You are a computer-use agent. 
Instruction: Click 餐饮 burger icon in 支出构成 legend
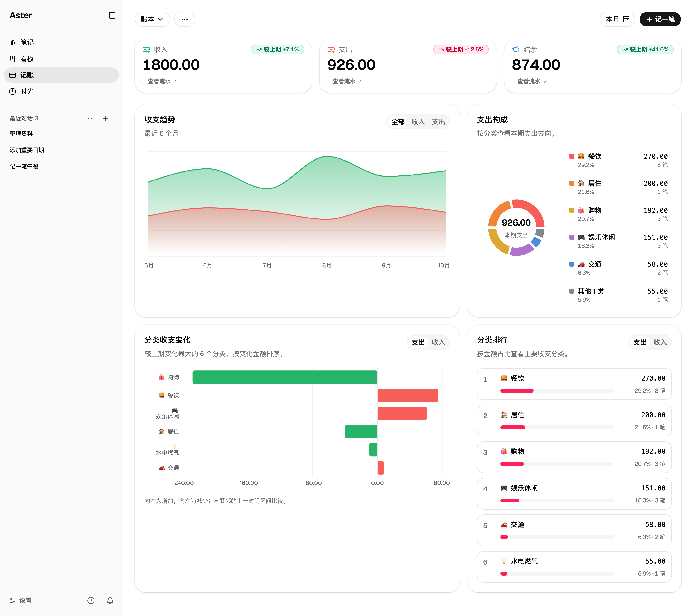tap(581, 156)
